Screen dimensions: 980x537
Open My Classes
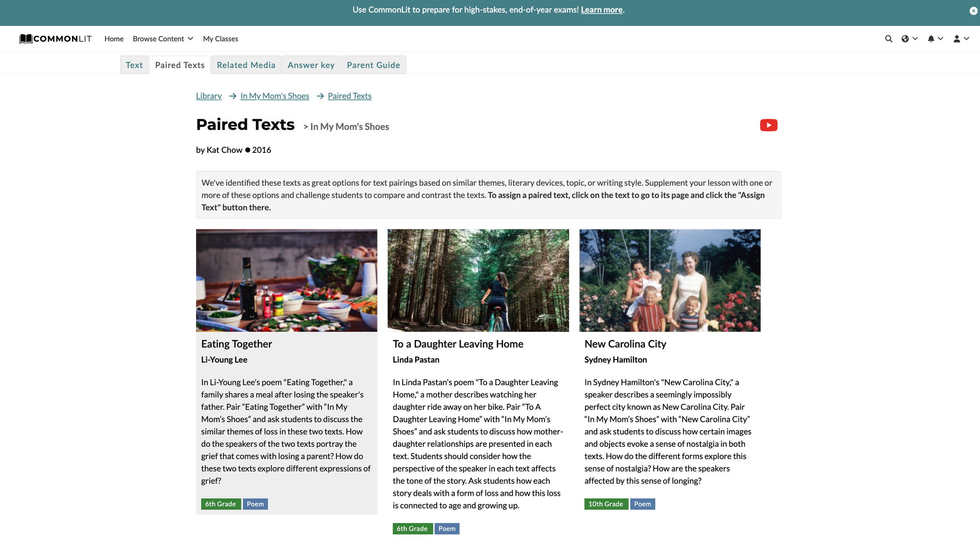point(220,39)
